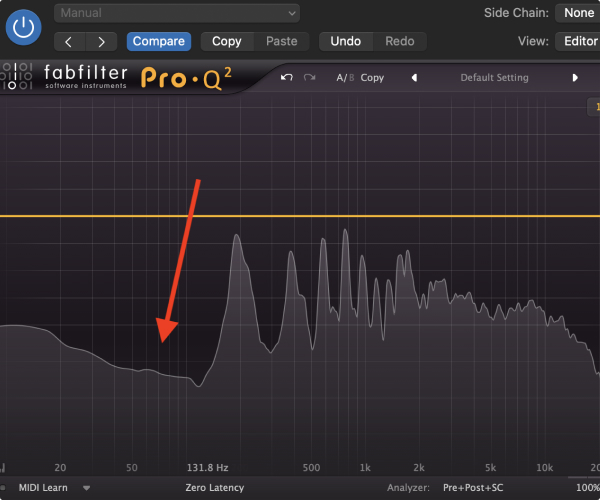Click the 50 frequency label

[x=132, y=467]
